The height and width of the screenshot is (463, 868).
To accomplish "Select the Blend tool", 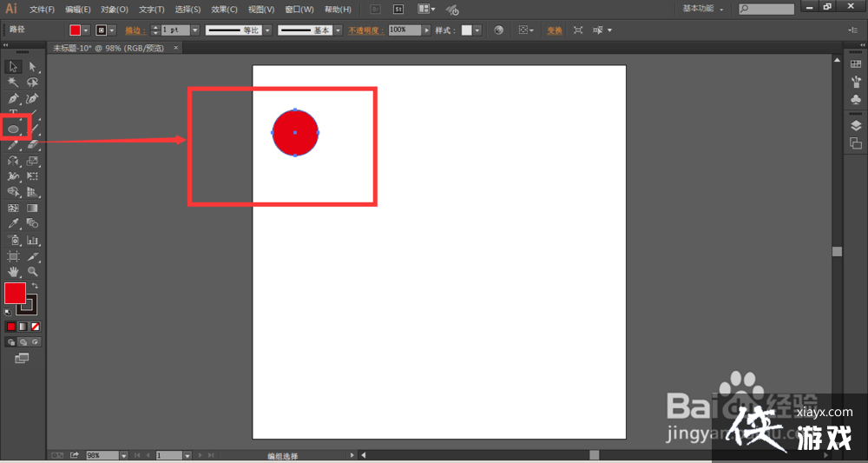I will point(33,224).
